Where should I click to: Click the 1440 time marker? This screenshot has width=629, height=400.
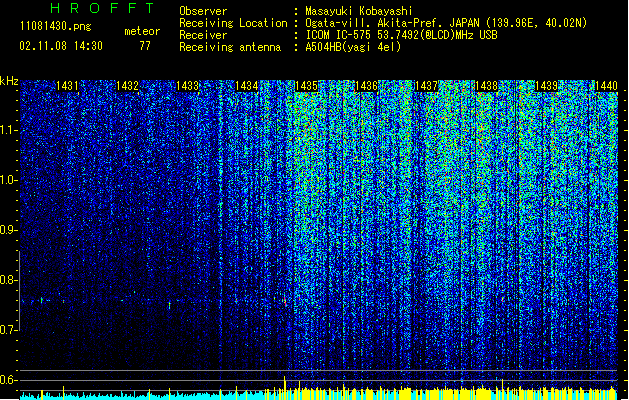[x=606, y=86]
